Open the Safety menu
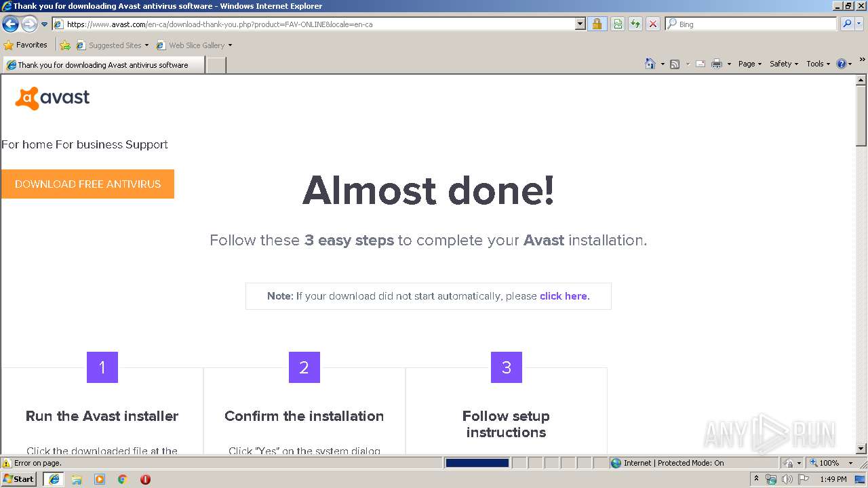The width and height of the screenshot is (868, 488). [784, 64]
